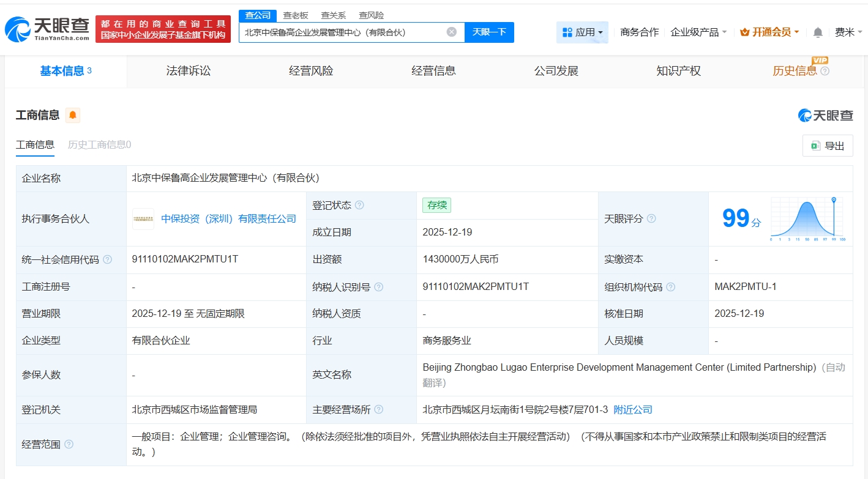Switch to the 法律诉讼 tab
Image resolution: width=868 pixels, height=479 pixels.
[x=188, y=71]
